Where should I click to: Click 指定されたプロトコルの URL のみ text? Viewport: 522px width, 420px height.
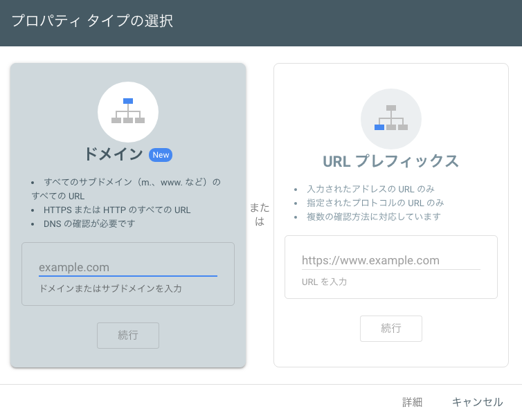(375, 203)
